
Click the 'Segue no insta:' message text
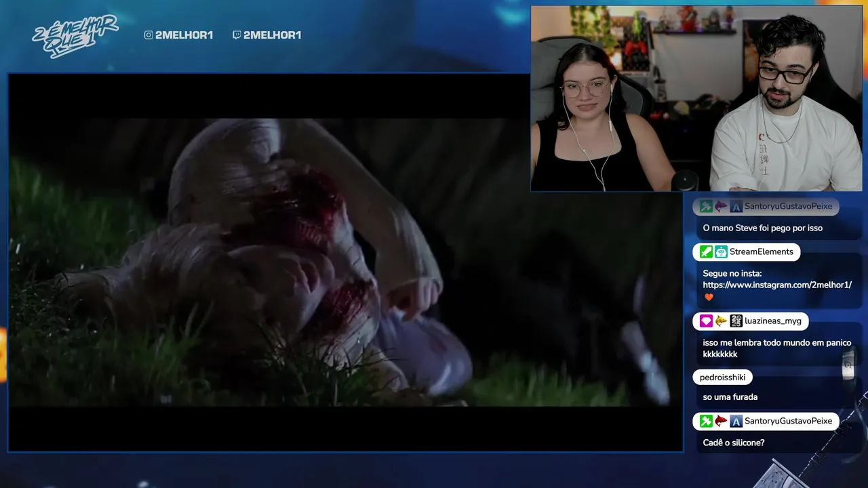[732, 274]
